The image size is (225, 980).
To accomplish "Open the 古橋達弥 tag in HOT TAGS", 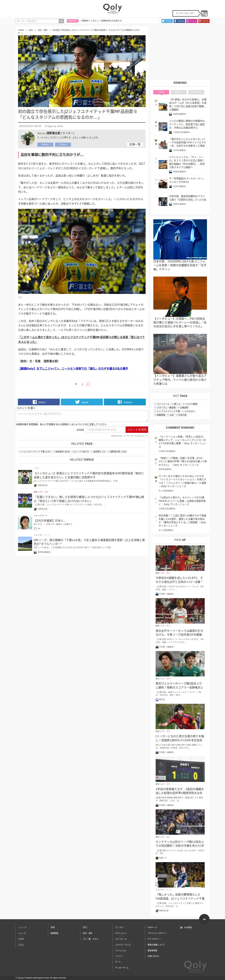I will 183,407.
